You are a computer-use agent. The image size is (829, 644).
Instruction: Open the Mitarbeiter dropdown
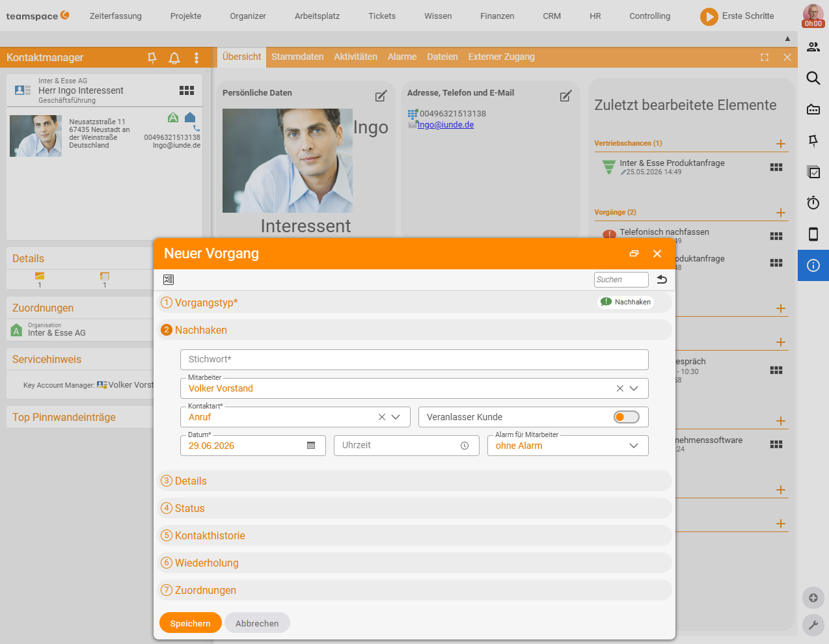point(634,388)
